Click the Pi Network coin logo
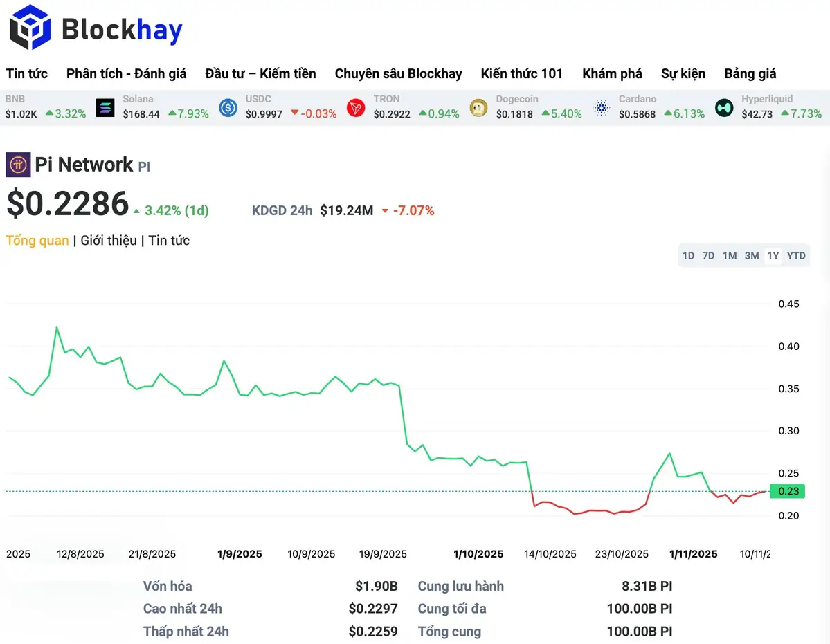The image size is (830, 644). tap(18, 165)
